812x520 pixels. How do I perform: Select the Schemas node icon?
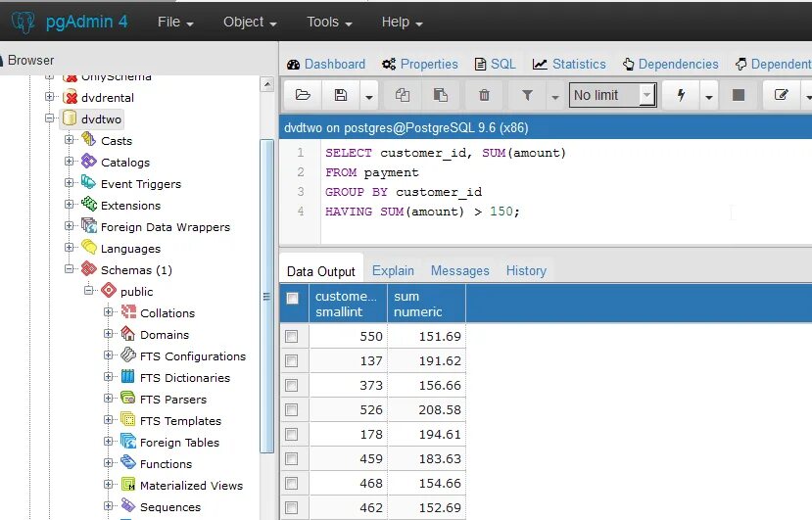[x=88, y=269]
